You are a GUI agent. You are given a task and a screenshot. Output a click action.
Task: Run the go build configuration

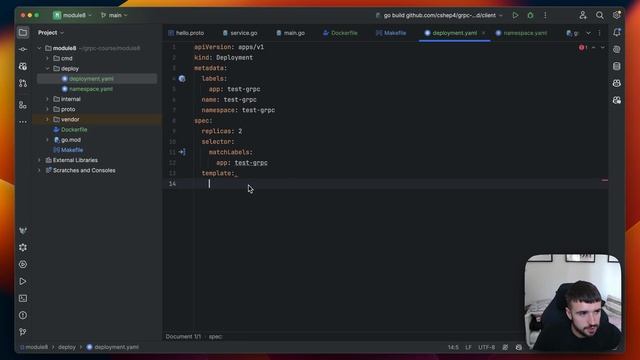pos(515,16)
